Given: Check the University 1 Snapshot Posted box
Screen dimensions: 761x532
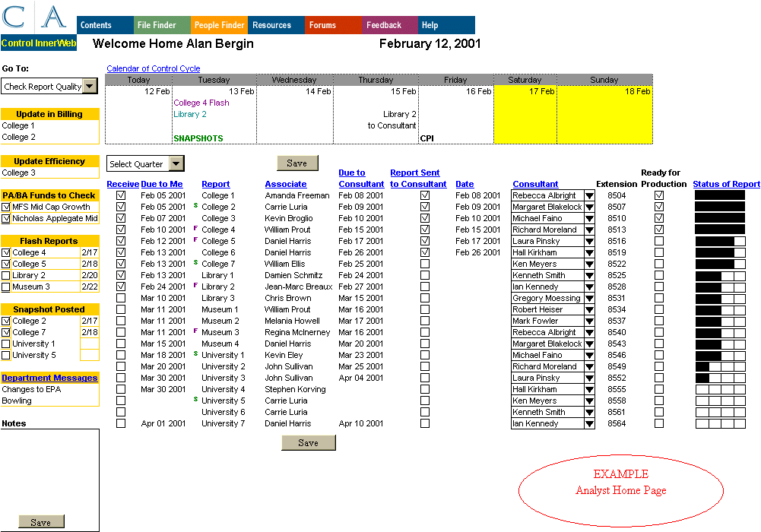Looking at the screenshot, I should click(x=6, y=344).
